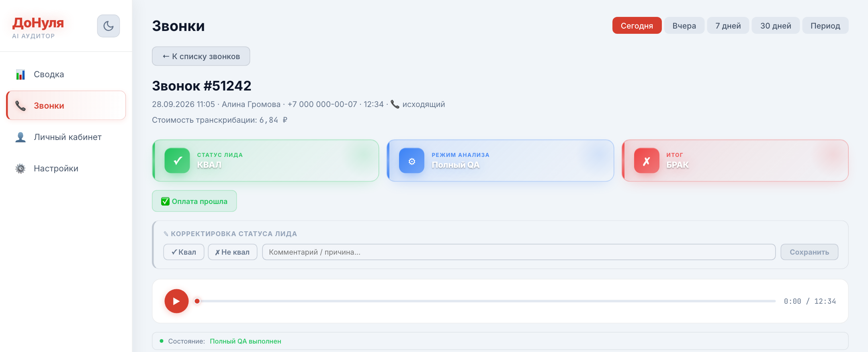The height and width of the screenshot is (352, 868).
Task: Go to Личный кабинет
Action: point(66,137)
